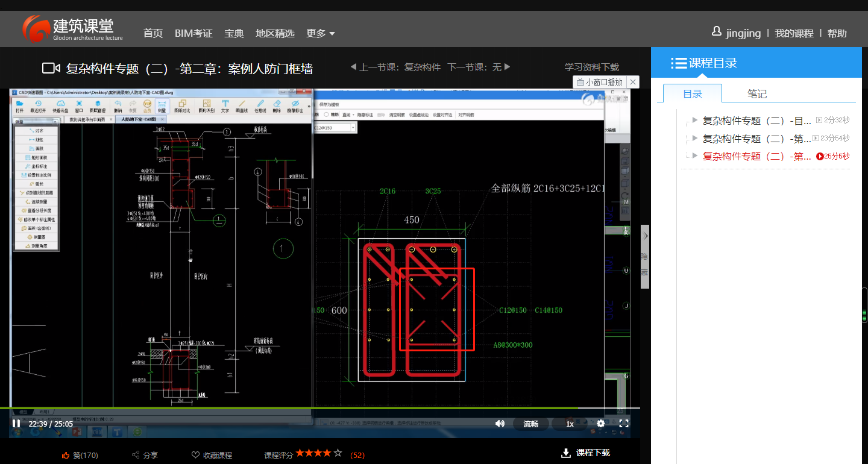Pause the video with the pause button
The image size is (868, 464).
[x=16, y=424]
